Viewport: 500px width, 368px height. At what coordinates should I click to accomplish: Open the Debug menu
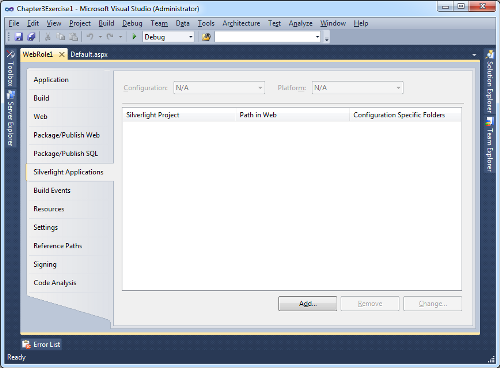tap(132, 23)
